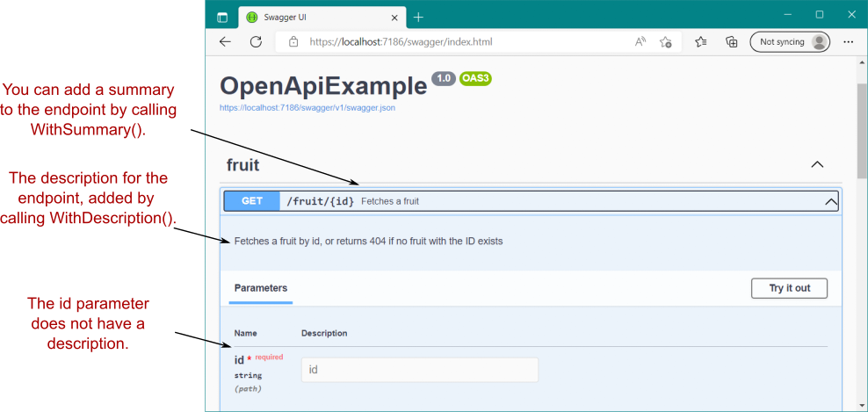Refresh the current page
This screenshot has height=412, width=868.
pos(256,42)
